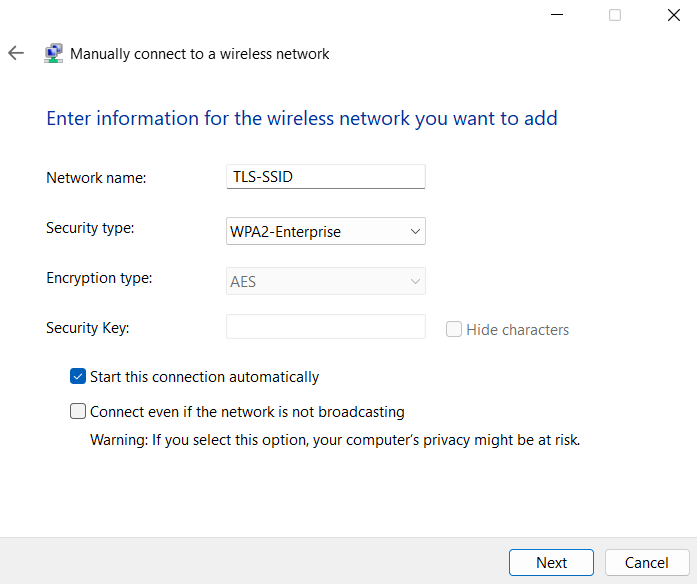Click the "Network name:" label
The height and width of the screenshot is (584, 697).
click(x=96, y=178)
